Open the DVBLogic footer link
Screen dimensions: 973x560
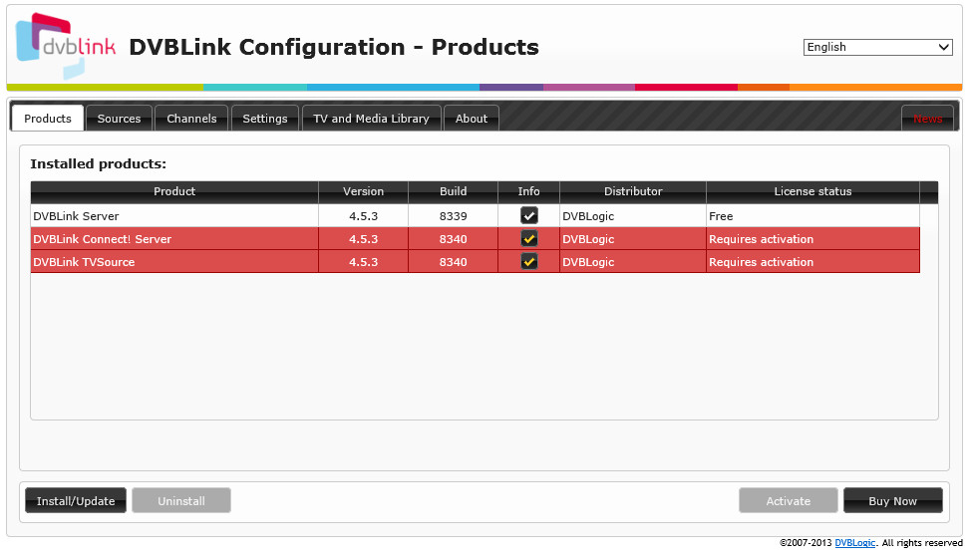point(854,543)
